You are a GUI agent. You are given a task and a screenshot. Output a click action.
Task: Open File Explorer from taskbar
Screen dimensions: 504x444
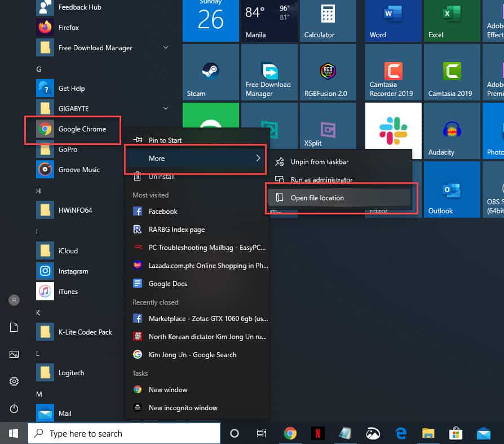click(x=428, y=433)
